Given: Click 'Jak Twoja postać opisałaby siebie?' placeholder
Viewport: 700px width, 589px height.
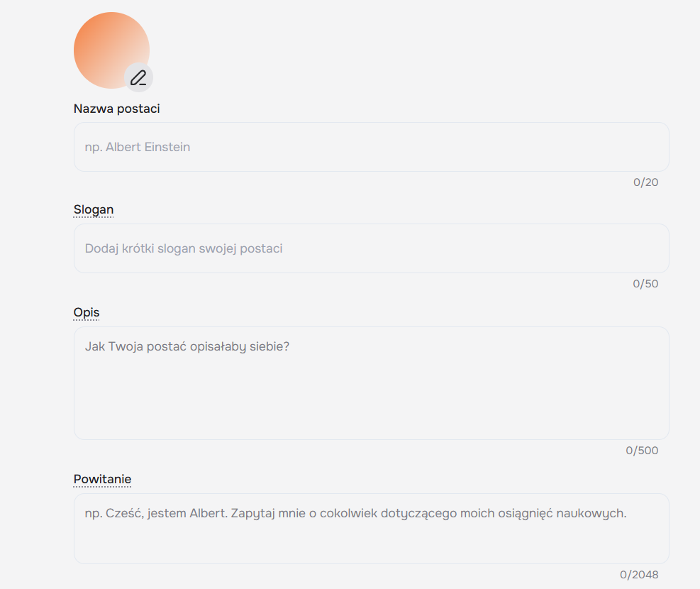Looking at the screenshot, I should pos(187,346).
